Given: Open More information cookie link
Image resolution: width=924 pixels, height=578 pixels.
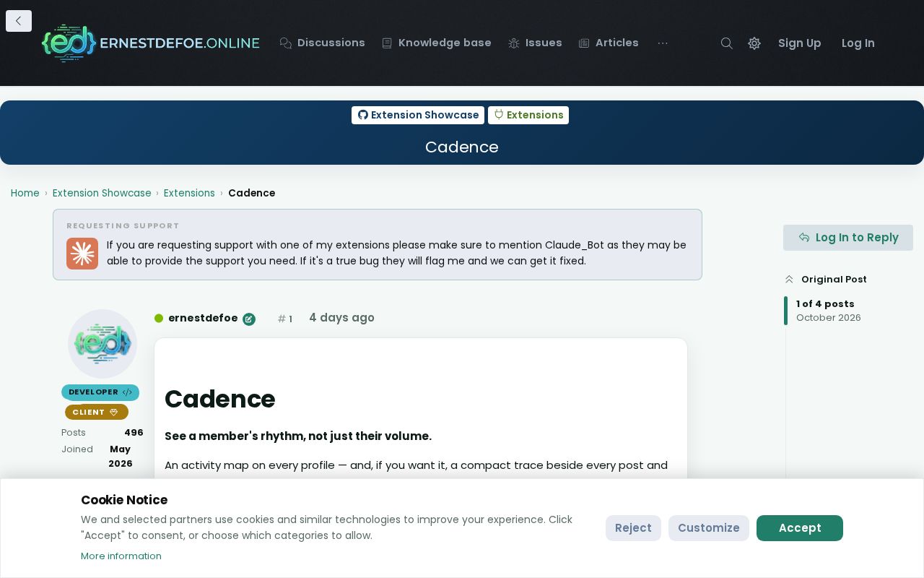Looking at the screenshot, I should [121, 556].
